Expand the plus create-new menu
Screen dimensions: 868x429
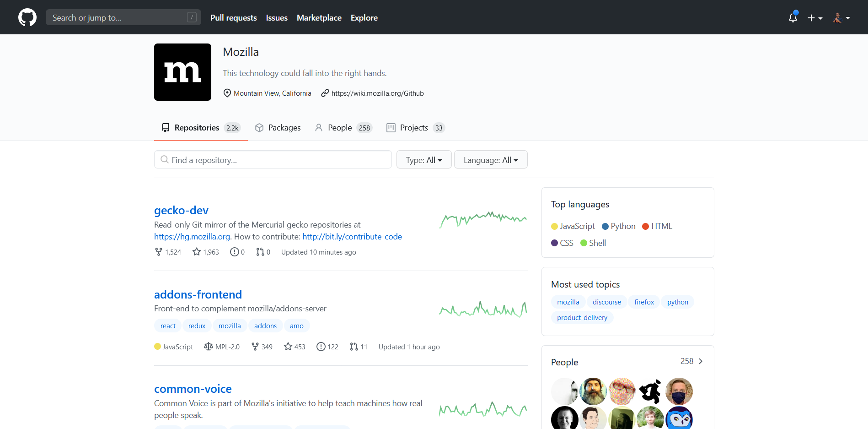(x=815, y=18)
